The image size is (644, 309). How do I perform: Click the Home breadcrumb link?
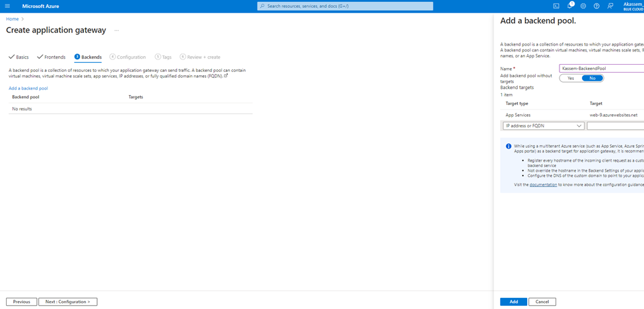(13, 19)
